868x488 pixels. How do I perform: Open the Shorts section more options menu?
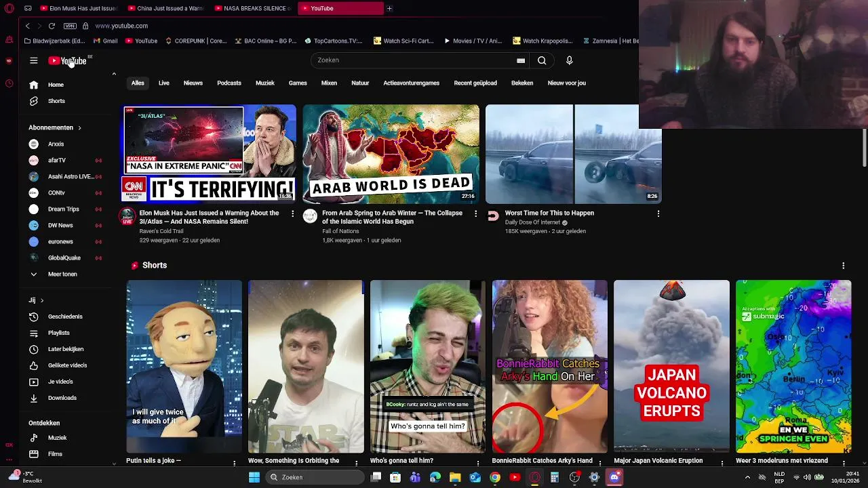click(x=843, y=266)
